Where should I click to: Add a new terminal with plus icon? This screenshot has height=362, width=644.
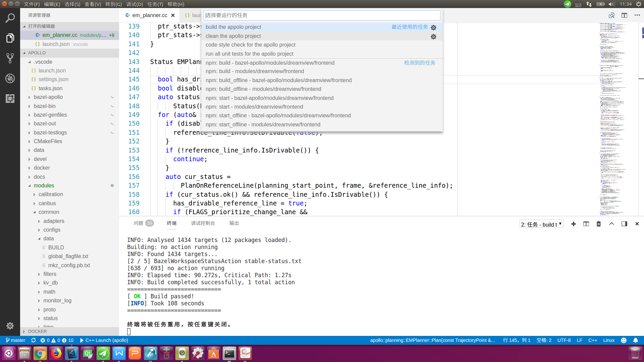574,224
